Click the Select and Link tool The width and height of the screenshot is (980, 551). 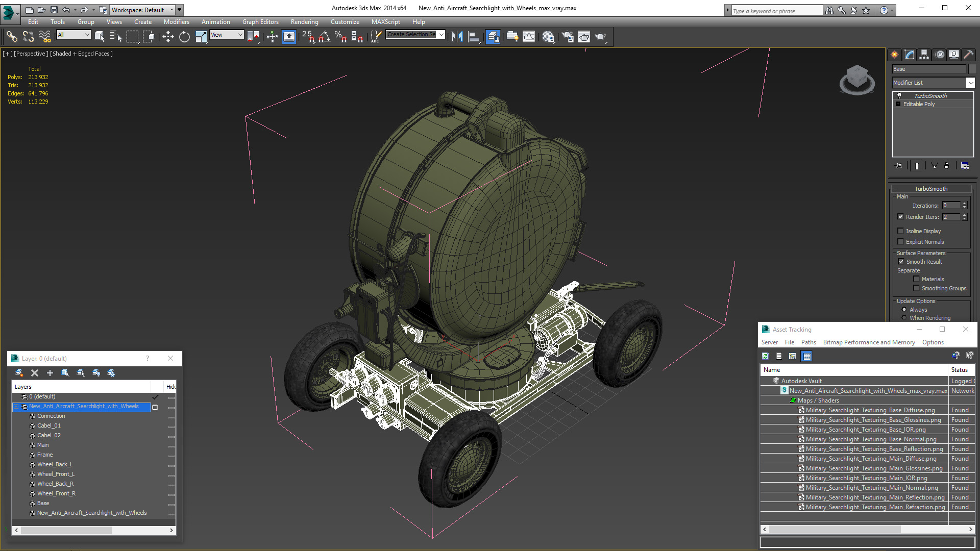pos(12,36)
